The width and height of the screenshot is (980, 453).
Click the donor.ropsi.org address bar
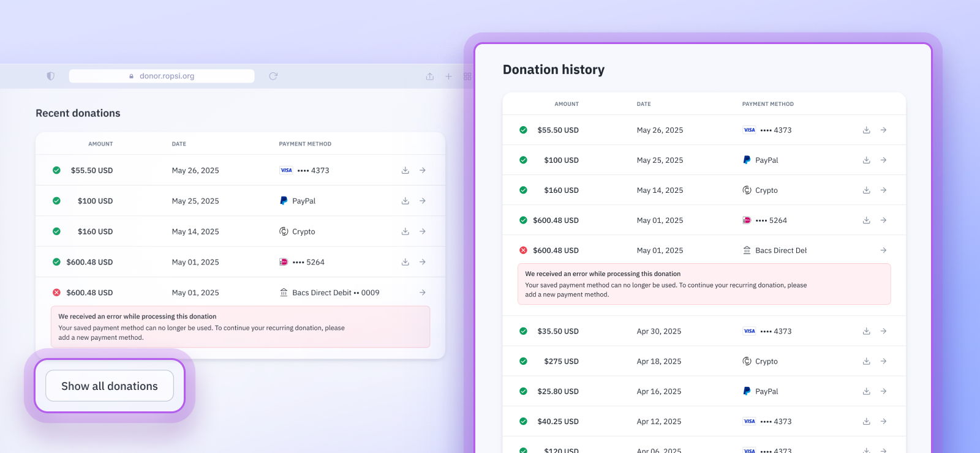[162, 76]
